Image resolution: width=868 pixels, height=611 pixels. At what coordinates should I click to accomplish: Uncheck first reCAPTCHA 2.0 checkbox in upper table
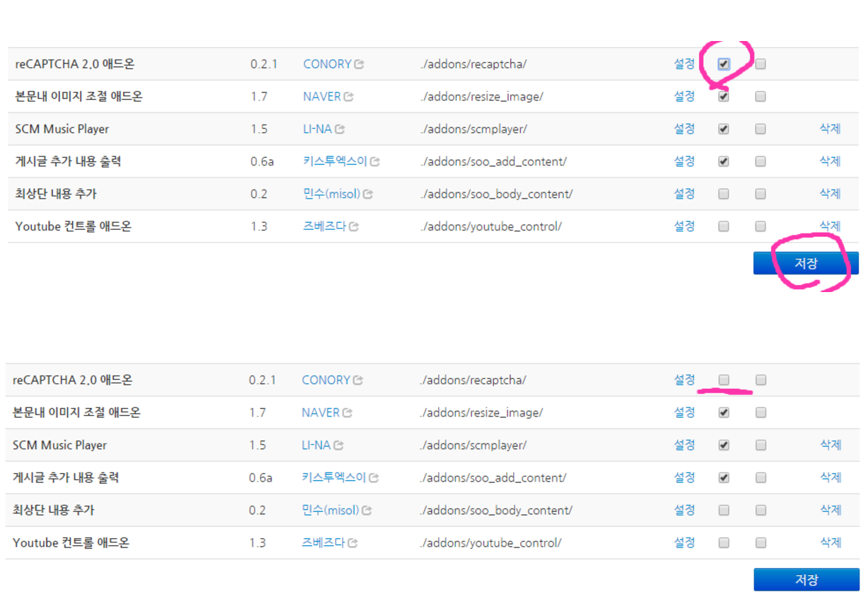pos(723,64)
